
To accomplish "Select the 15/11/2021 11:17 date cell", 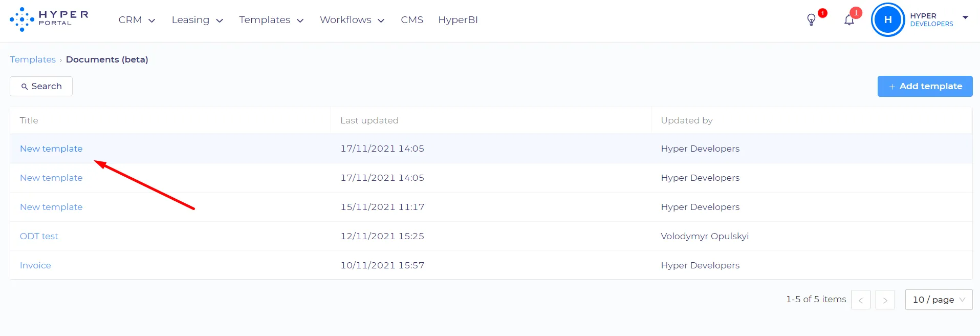I will [382, 207].
